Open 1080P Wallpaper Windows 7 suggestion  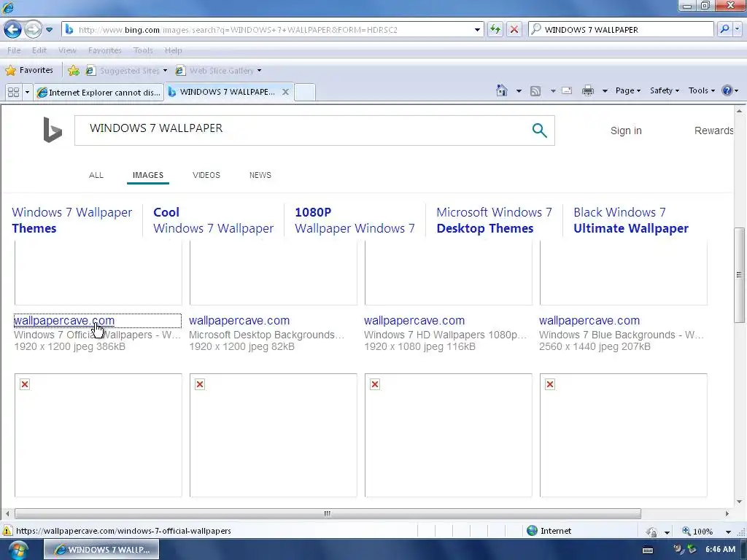click(x=355, y=220)
